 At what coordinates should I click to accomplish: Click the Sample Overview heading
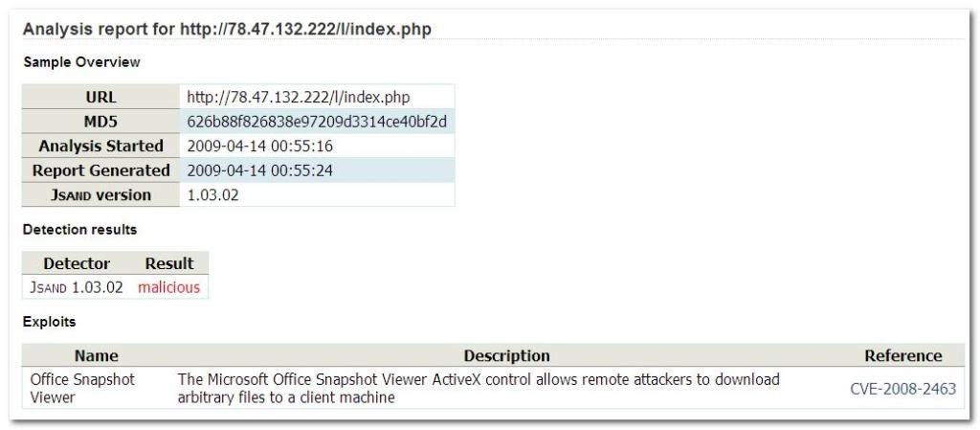coord(80,62)
